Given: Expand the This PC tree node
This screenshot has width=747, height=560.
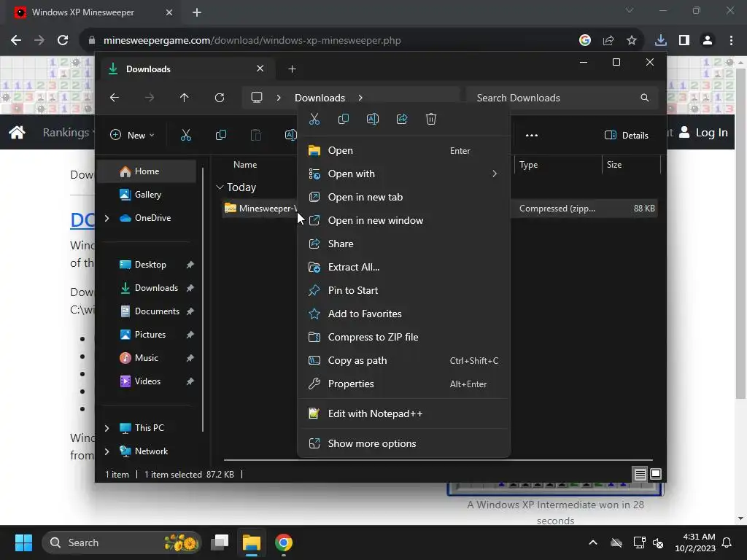Looking at the screenshot, I should (107, 428).
